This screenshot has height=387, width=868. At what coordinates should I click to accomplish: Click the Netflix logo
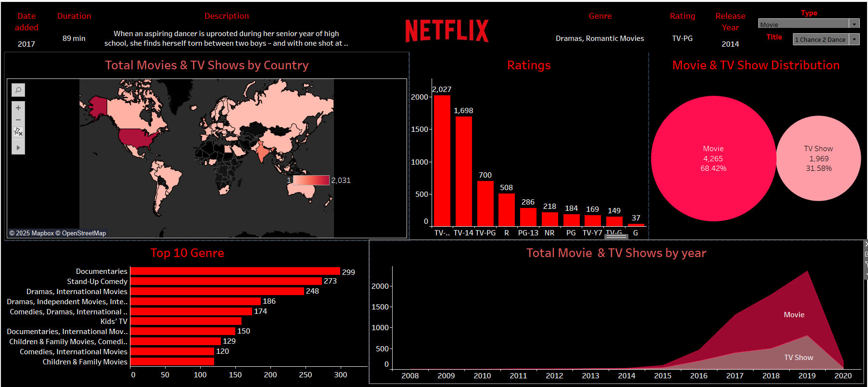pos(447,31)
